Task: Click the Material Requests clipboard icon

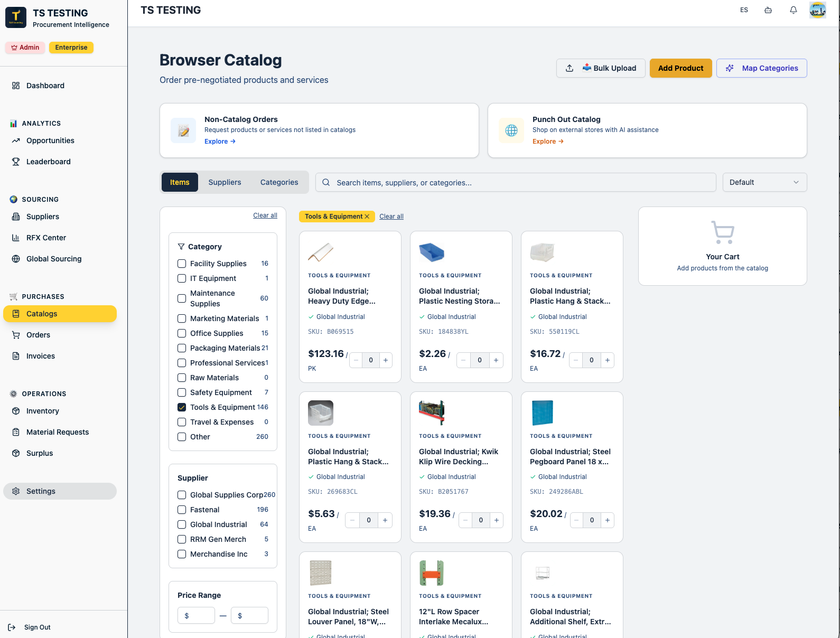Action: click(x=16, y=432)
